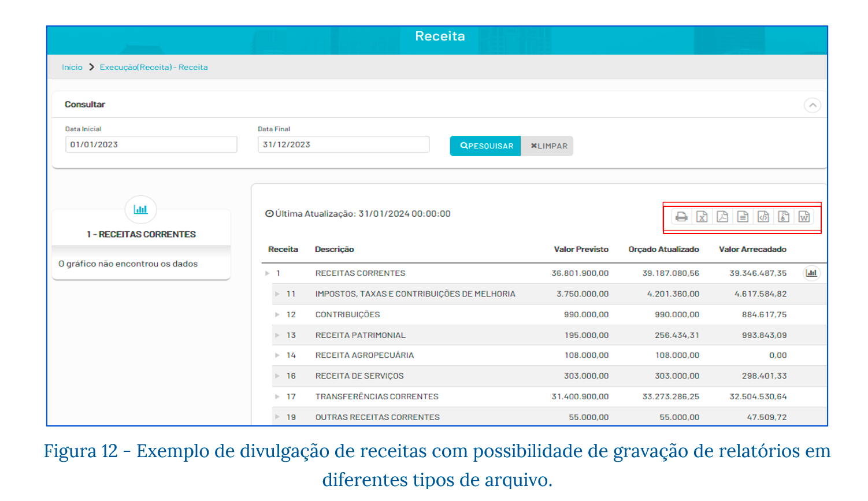Click the 1 - RECEITAS CORRENTES card title
868x501 pixels.
pyautogui.click(x=142, y=235)
